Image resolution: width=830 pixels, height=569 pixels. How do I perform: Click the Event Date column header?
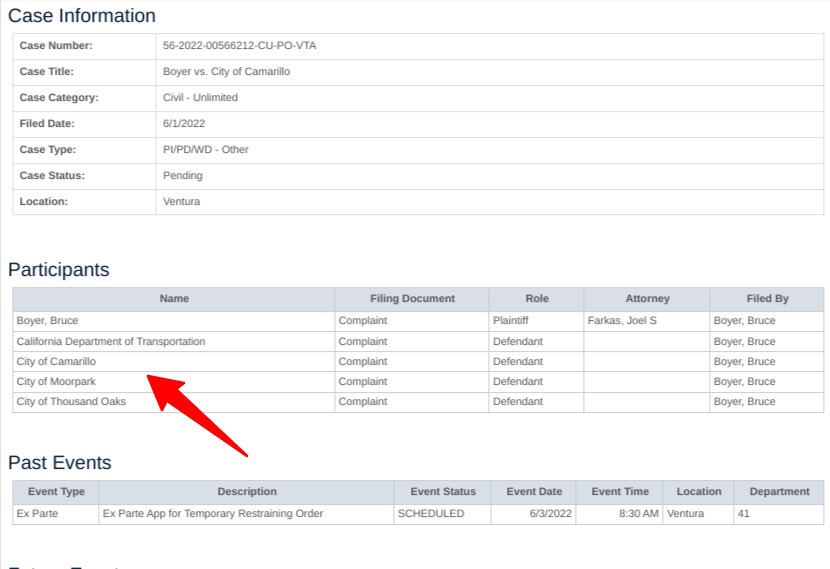point(534,491)
